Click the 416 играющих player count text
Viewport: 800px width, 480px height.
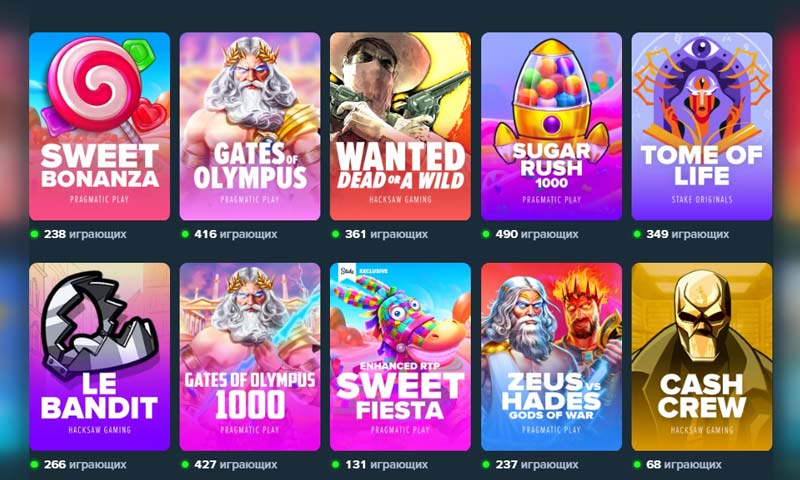[236, 234]
